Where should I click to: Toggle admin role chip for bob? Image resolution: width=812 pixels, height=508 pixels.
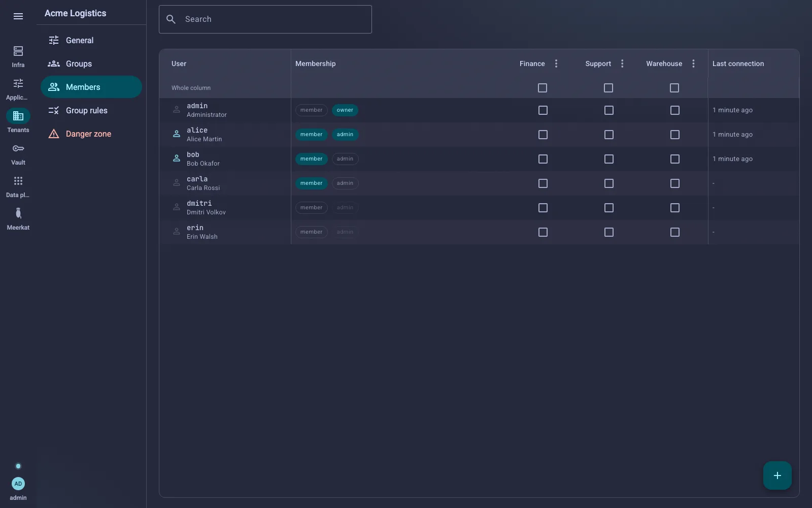click(345, 159)
